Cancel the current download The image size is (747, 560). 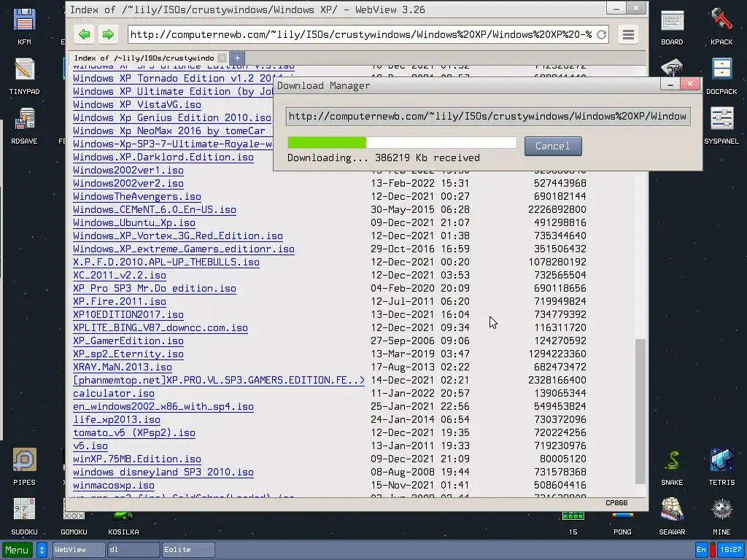(x=553, y=146)
